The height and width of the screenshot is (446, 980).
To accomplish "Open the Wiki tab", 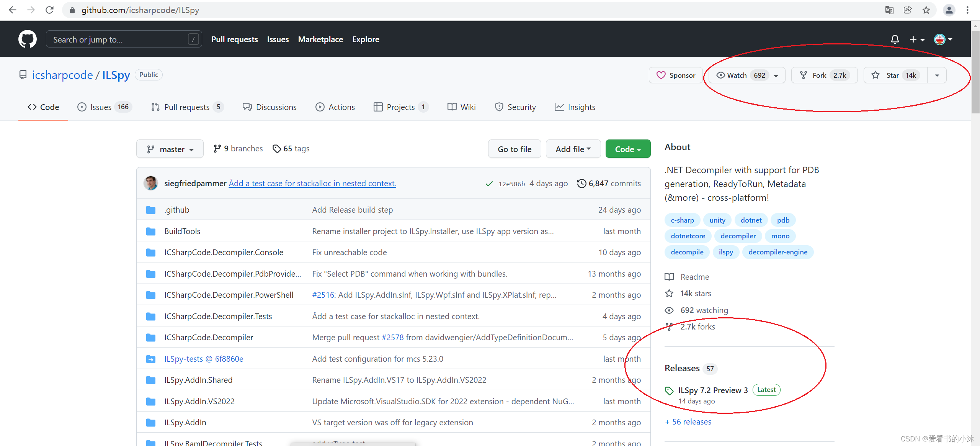I will (x=461, y=107).
